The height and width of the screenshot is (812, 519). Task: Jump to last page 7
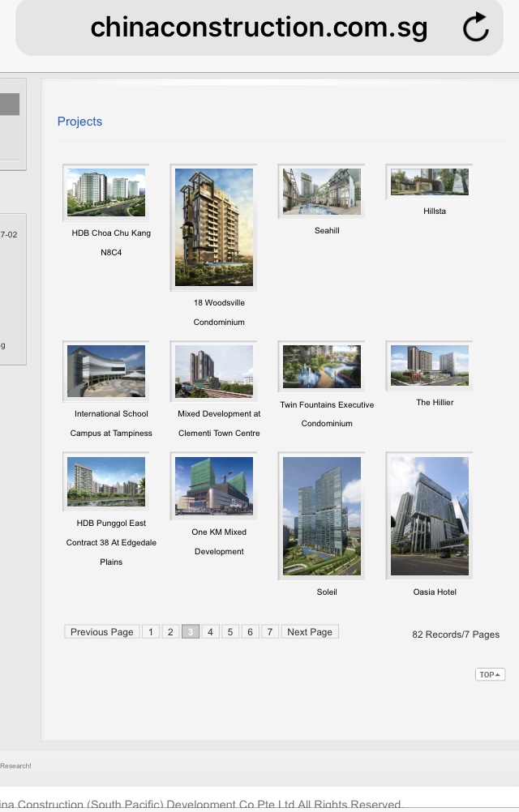coord(270,632)
